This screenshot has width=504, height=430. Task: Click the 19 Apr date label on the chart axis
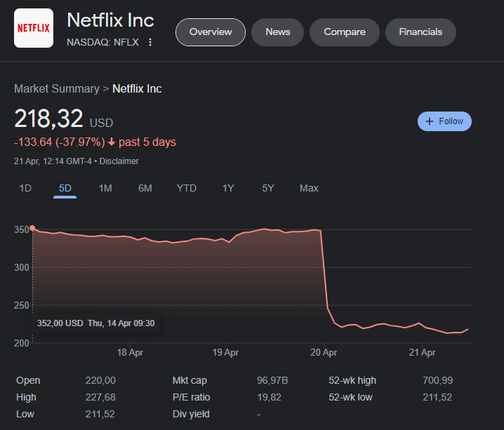[x=225, y=353]
